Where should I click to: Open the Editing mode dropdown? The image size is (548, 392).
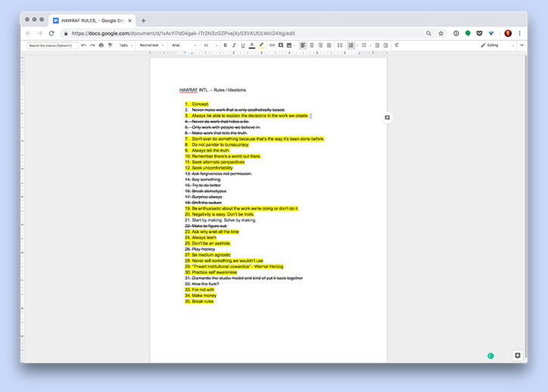(x=498, y=45)
